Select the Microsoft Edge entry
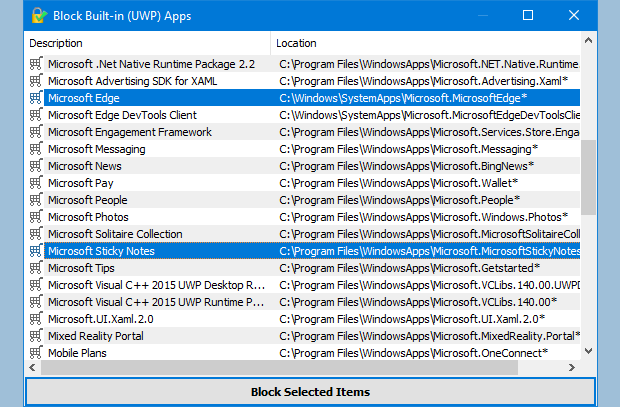 pyautogui.click(x=84, y=98)
